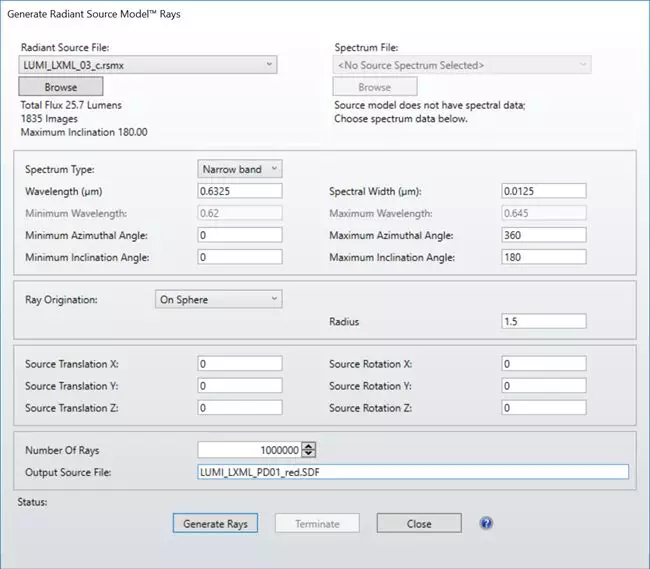Click the Radius input field
The height and width of the screenshot is (569, 650).
click(543, 322)
